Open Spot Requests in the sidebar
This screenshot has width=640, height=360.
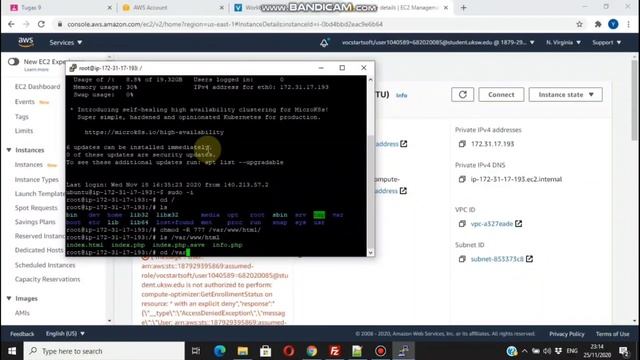point(36,208)
